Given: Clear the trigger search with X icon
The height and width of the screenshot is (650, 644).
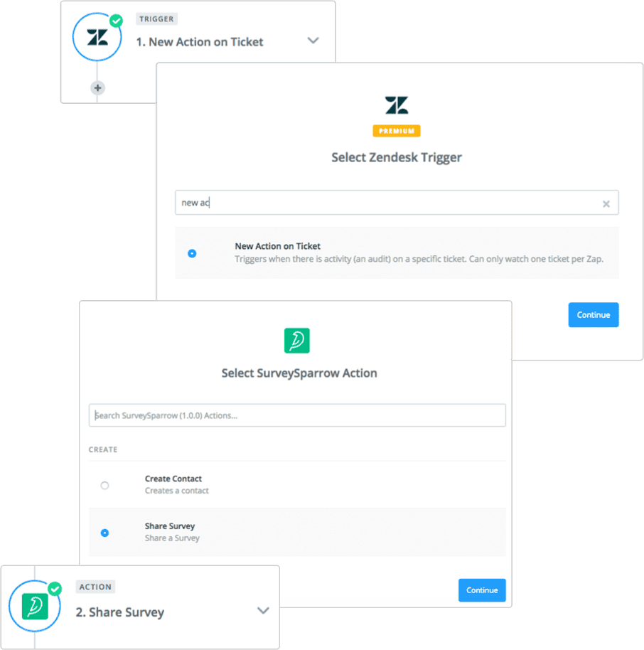Looking at the screenshot, I should 606,203.
